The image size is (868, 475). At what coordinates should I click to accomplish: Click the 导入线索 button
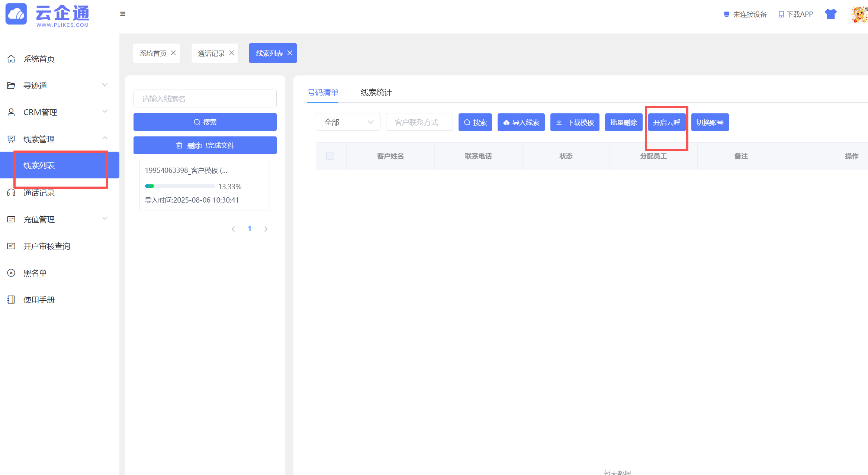tap(521, 122)
